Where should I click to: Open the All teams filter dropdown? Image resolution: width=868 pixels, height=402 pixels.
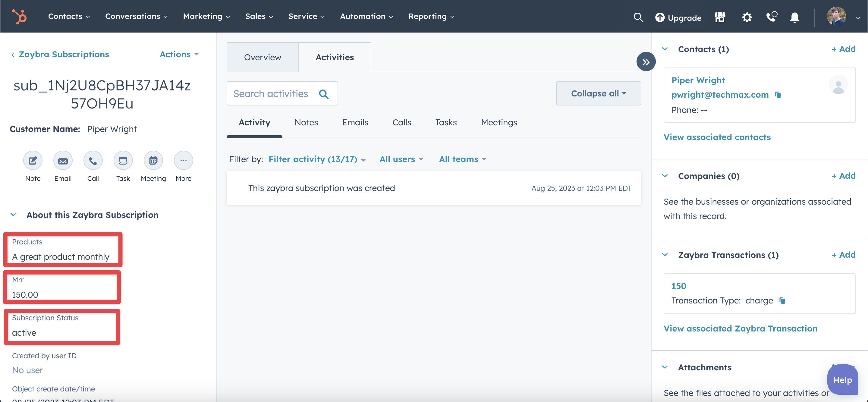click(462, 159)
